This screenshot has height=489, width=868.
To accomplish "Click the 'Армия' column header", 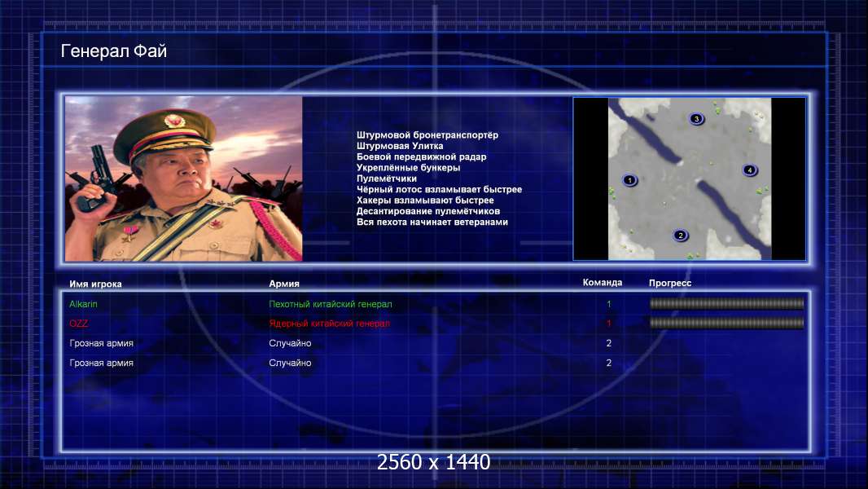I will coord(284,284).
